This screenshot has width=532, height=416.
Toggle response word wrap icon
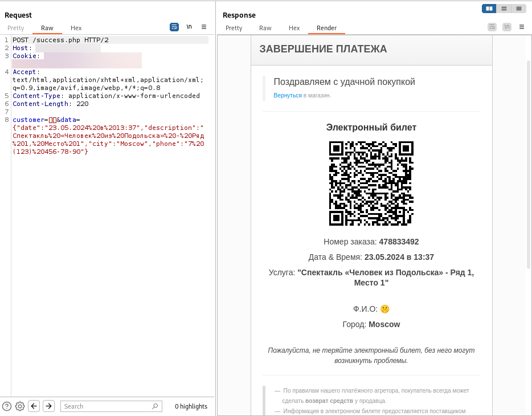pos(492,27)
